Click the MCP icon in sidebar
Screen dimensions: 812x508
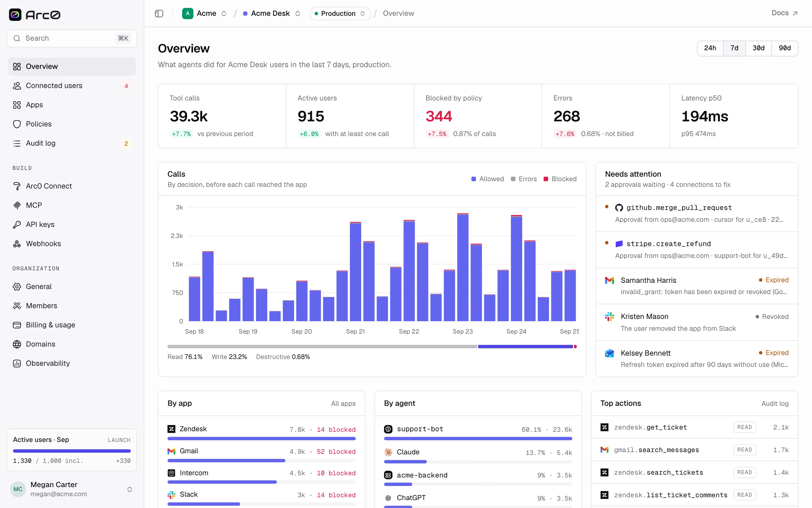17,205
